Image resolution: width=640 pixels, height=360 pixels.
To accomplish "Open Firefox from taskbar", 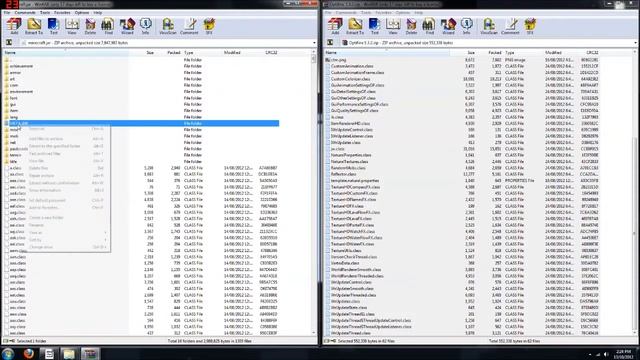I will coord(28,353).
